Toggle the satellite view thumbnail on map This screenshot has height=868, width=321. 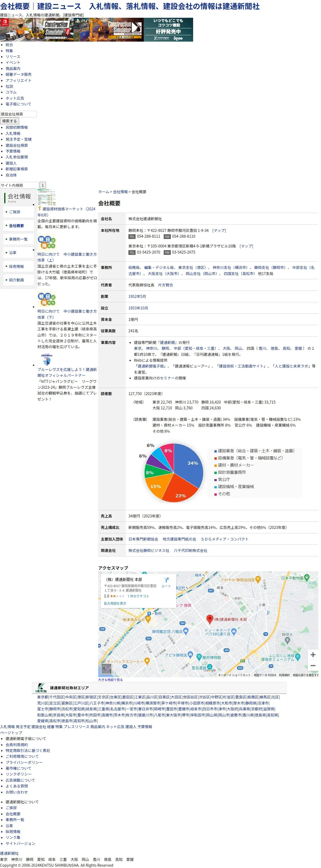(x=106, y=669)
